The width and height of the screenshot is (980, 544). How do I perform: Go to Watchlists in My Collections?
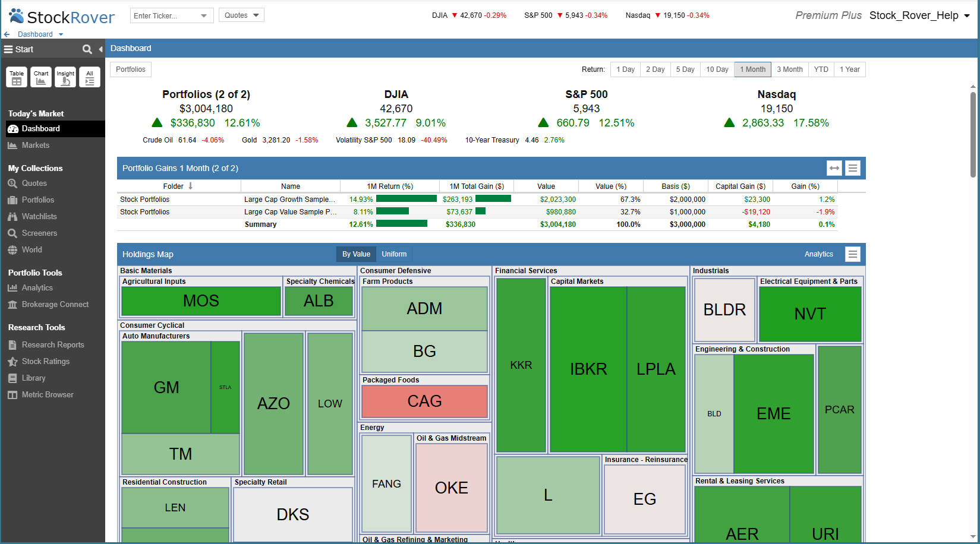39,217
